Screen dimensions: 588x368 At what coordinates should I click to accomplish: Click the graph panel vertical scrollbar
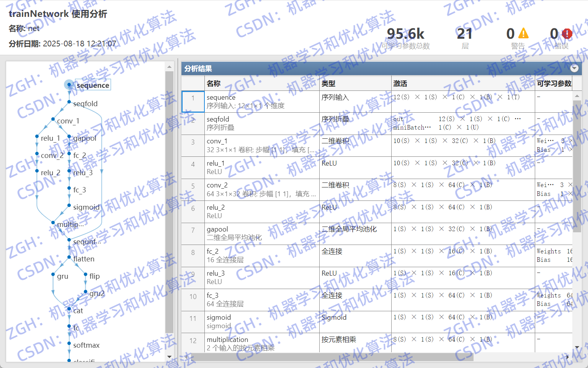pos(170,202)
